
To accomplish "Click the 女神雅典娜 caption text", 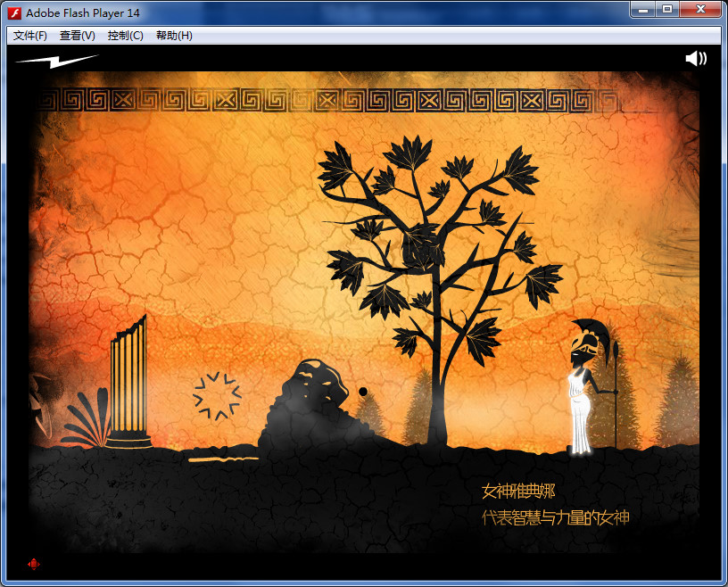I will (518, 491).
